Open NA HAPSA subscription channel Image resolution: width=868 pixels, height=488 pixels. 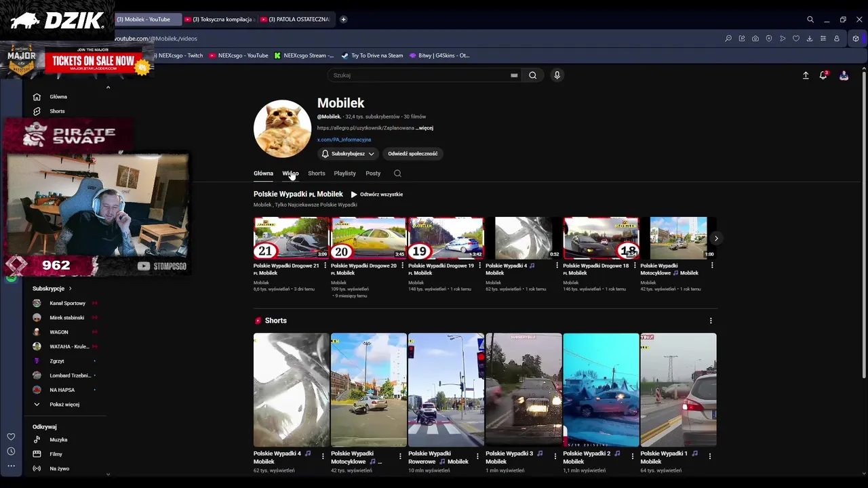coord(62,390)
